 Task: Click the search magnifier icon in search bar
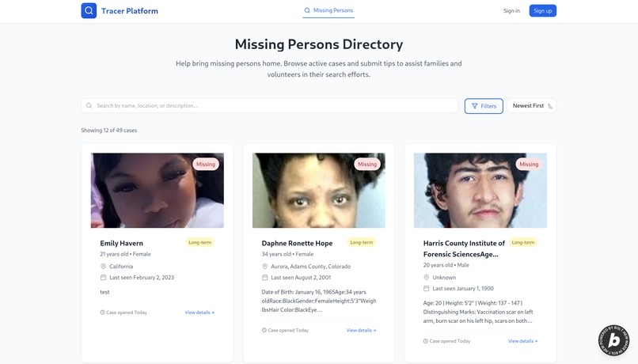click(x=89, y=106)
